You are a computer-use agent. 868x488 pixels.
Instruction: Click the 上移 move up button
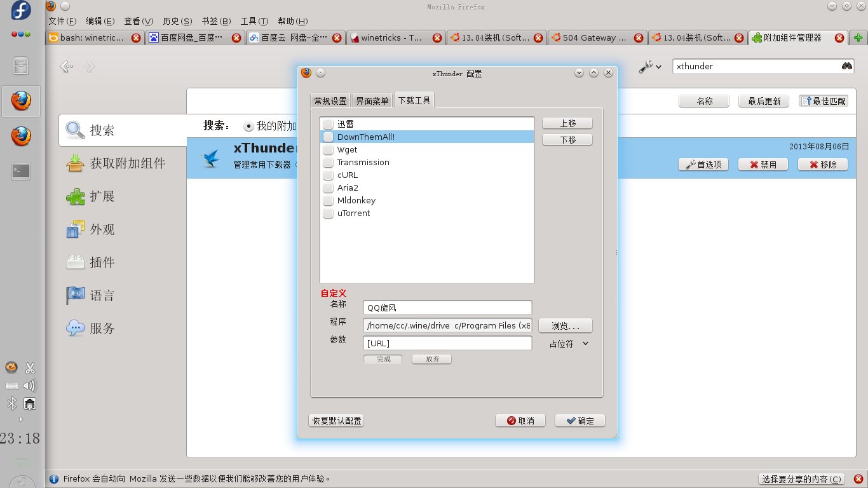(x=567, y=123)
